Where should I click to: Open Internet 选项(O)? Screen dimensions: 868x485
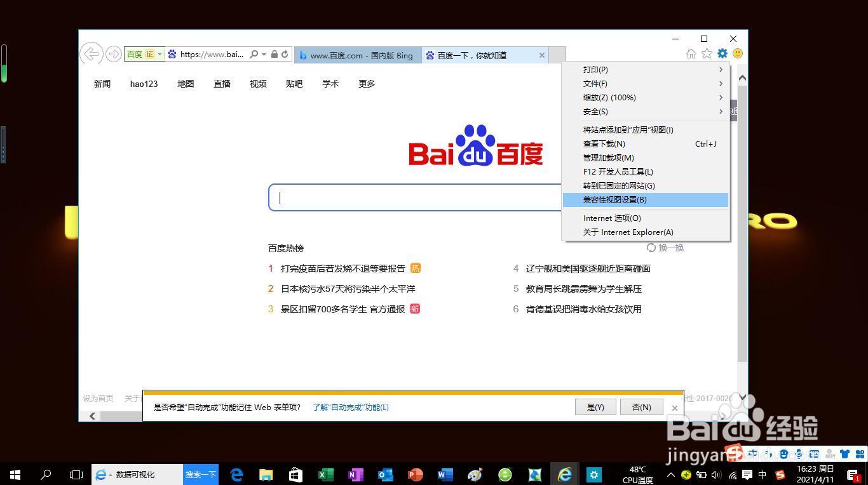coord(646,218)
